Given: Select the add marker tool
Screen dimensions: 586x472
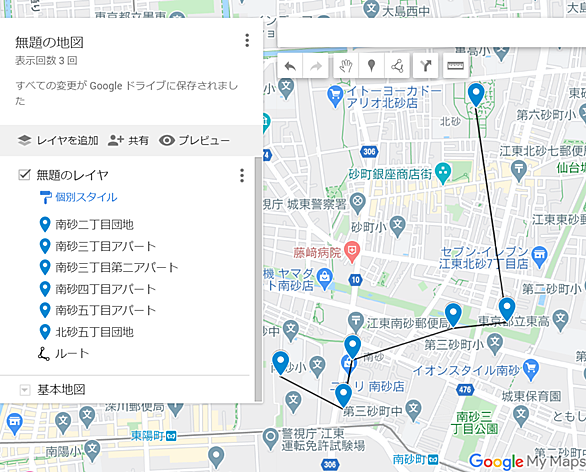Looking at the screenshot, I should [371, 66].
